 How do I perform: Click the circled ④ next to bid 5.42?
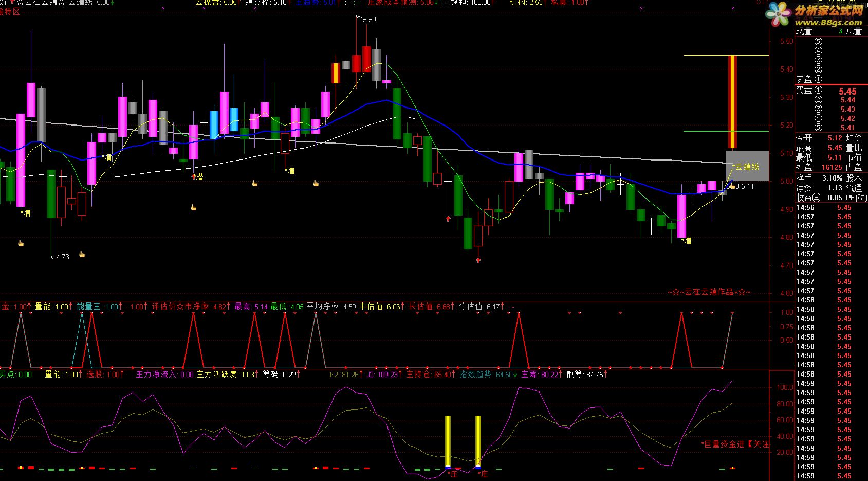pos(819,118)
